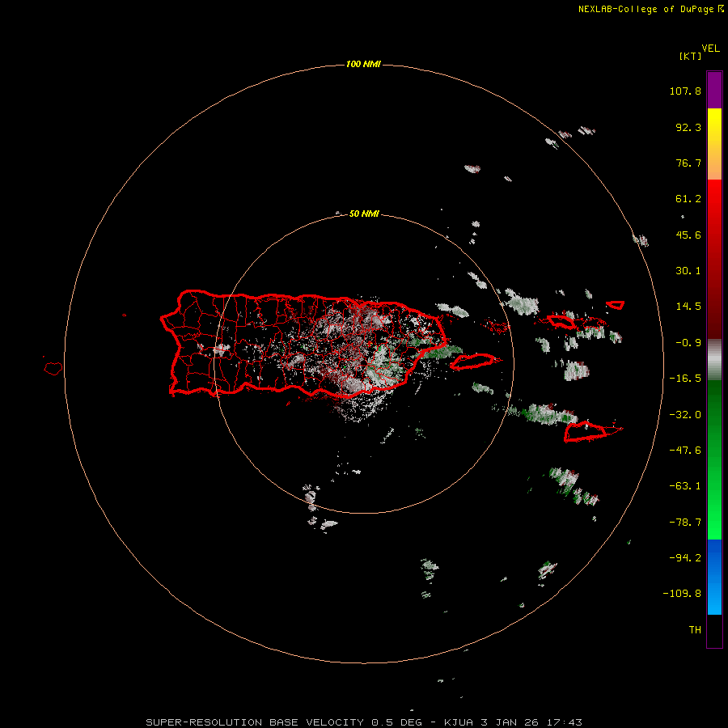This screenshot has height=728, width=728.
Task: Click the Mona island outline west of Puerto Rico
Action: [x=53, y=369]
